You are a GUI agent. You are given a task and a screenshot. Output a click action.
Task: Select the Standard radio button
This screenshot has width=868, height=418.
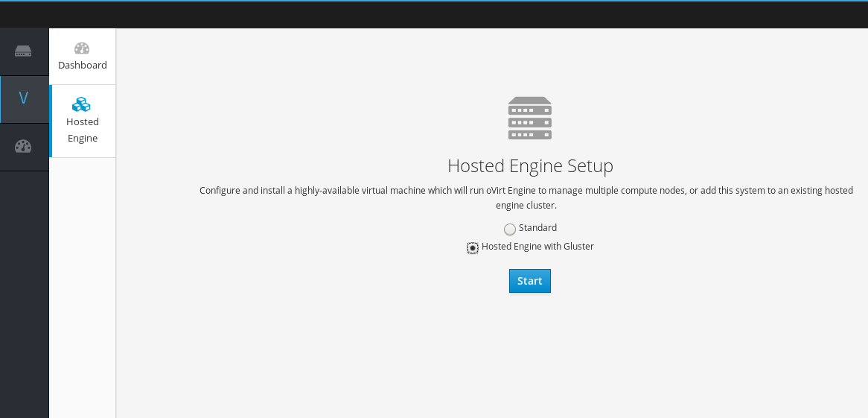click(x=509, y=229)
